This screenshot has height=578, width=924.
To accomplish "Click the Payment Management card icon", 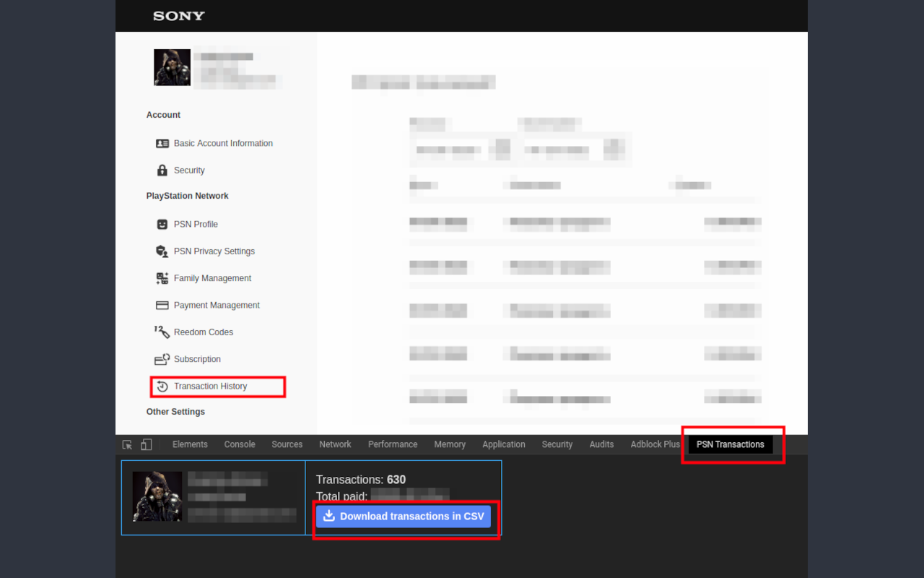I will (x=162, y=305).
